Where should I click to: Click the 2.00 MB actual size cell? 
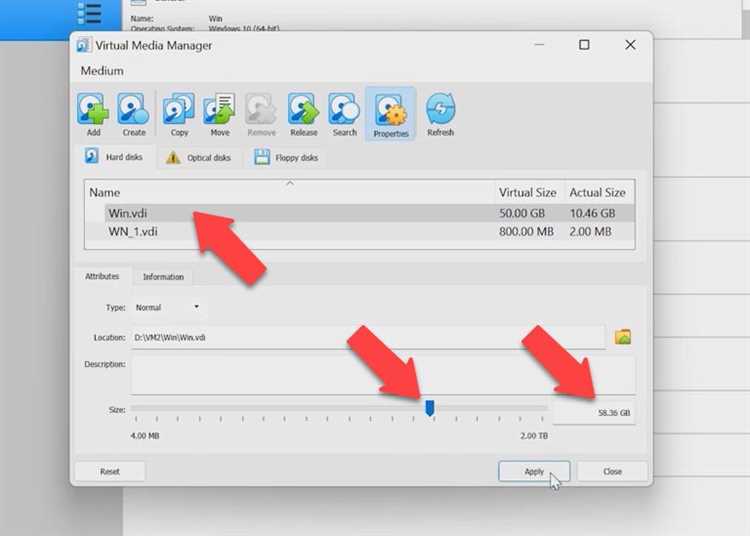pos(590,231)
